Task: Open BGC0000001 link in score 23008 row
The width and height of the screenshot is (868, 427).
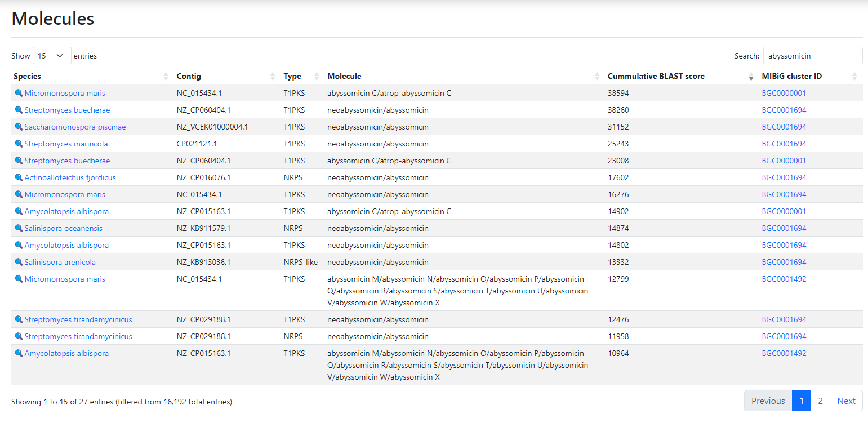Action: (784, 161)
